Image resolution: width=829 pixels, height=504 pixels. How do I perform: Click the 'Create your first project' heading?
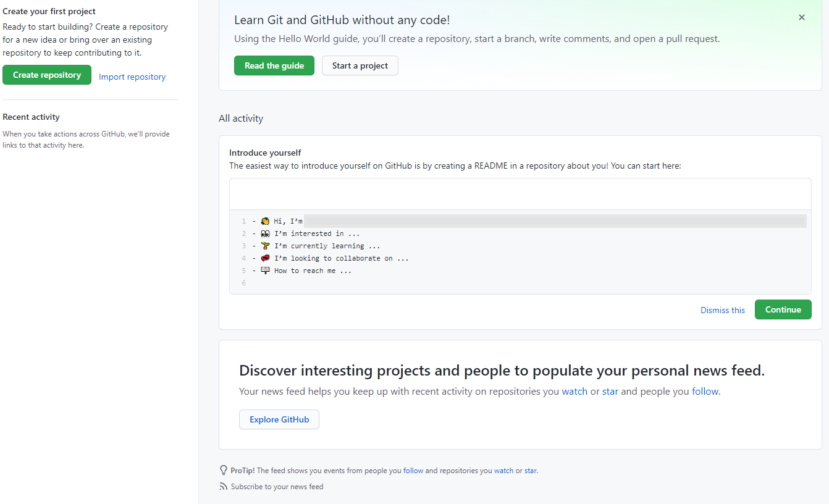pyautogui.click(x=49, y=11)
